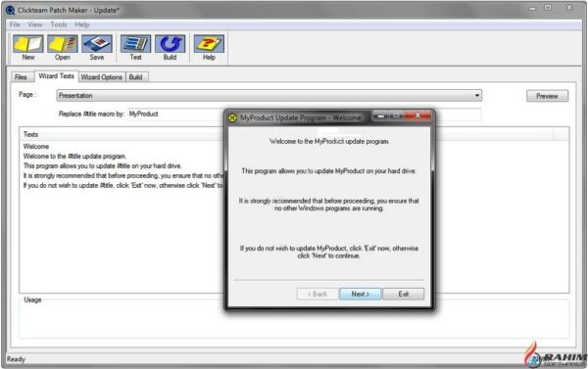Click the disabled Back button in dialog
588x369 pixels.
[x=318, y=294]
